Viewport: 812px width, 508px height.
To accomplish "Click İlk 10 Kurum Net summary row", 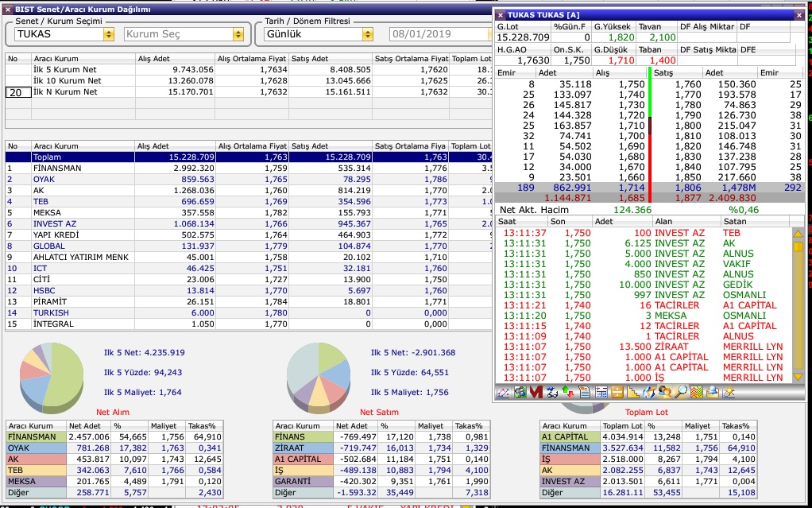I will (249, 81).
